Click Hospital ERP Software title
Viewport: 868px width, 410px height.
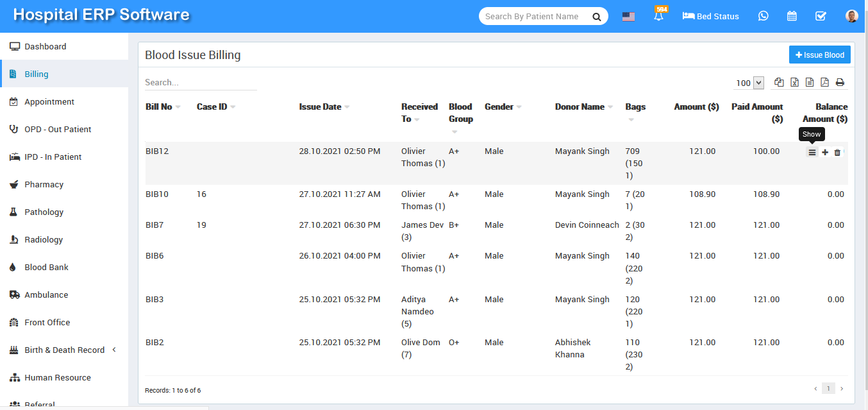pyautogui.click(x=101, y=15)
